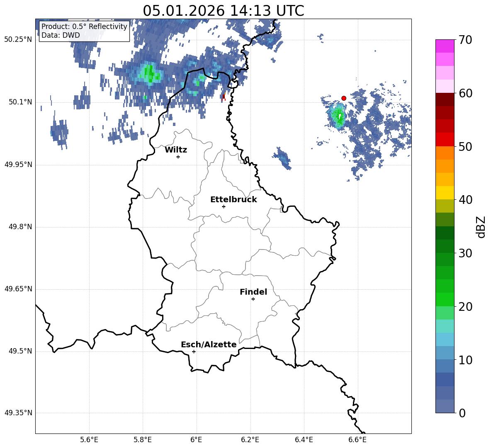Click the magenta top segment of colorbar
This screenshot has width=491, height=448.
(445, 46)
